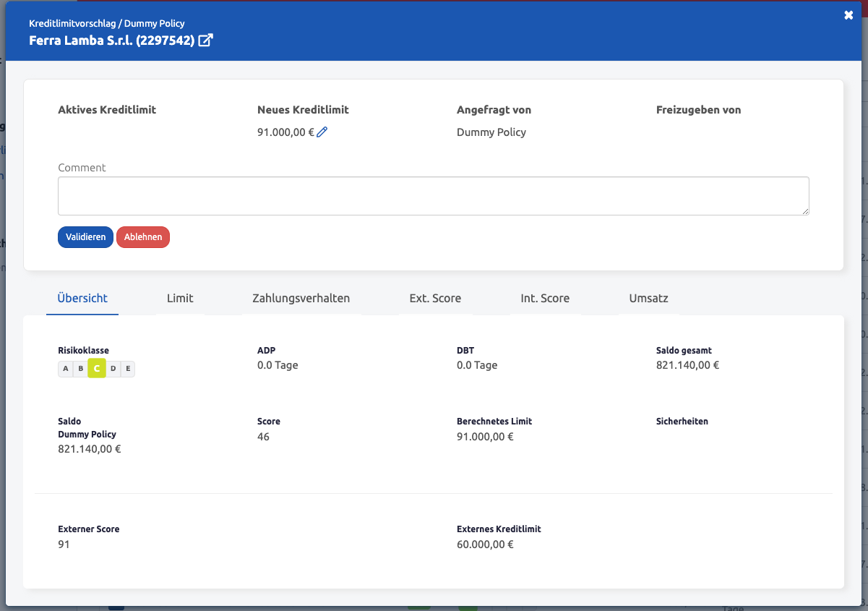Image resolution: width=868 pixels, height=611 pixels.
Task: View the Int. Score tab
Action: [x=545, y=298]
